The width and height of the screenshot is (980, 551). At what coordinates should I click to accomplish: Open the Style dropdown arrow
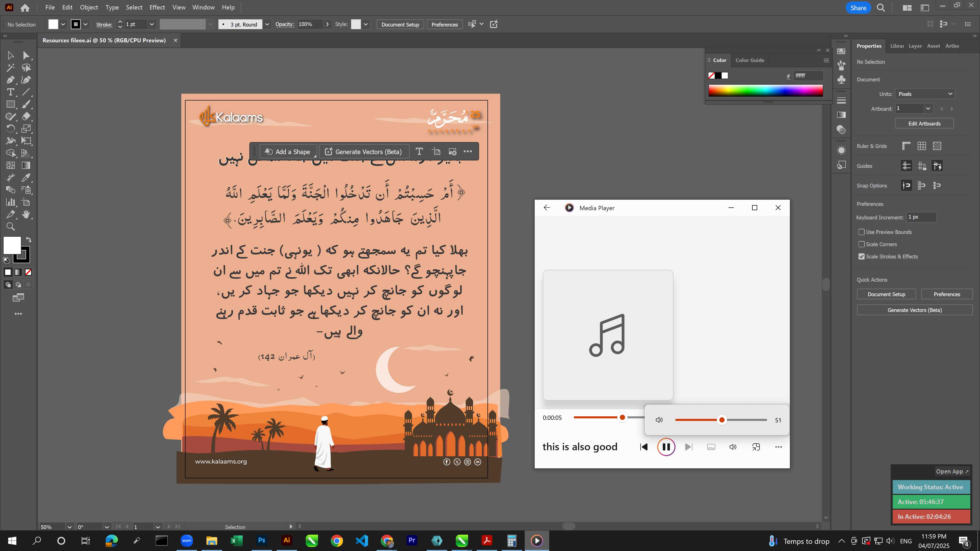(366, 24)
